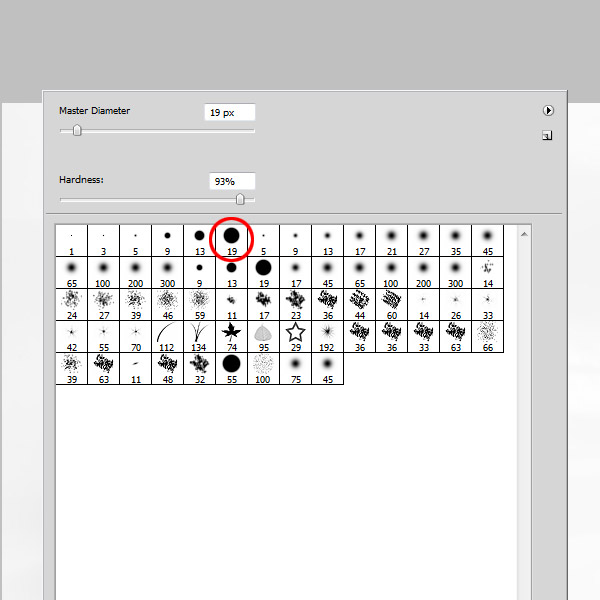This screenshot has width=600, height=600.
Task: Choose the soft round 35 brush
Action: pyautogui.click(x=455, y=241)
